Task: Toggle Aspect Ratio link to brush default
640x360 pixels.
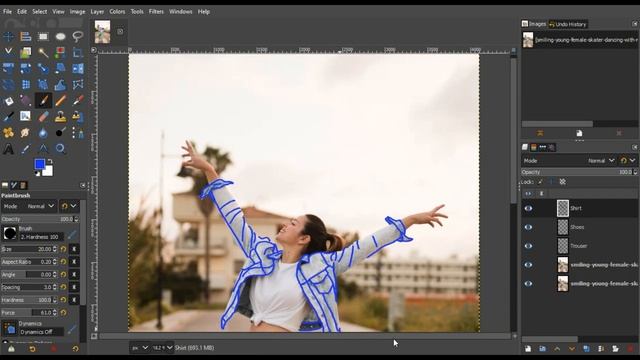Action: [x=74, y=262]
